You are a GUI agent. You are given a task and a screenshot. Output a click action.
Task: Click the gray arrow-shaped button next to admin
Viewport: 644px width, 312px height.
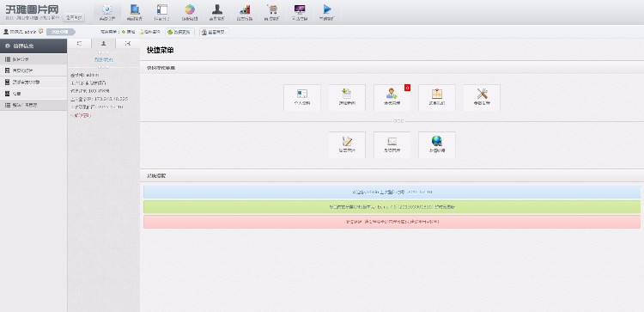[60, 32]
